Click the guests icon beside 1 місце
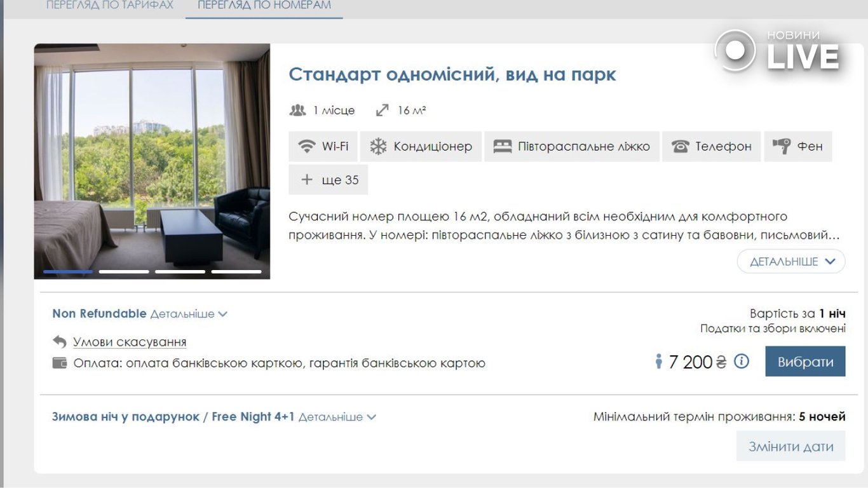Viewport: 868px width, 488px height. click(297, 111)
